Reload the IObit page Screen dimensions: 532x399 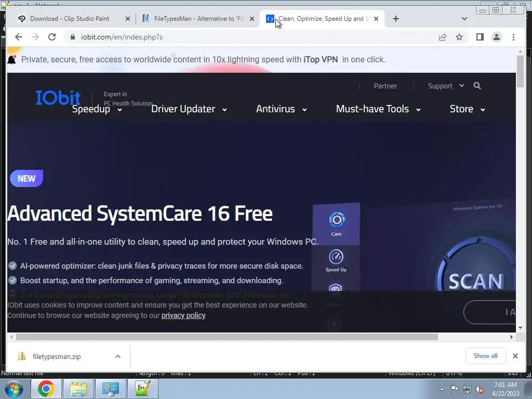[x=52, y=37]
